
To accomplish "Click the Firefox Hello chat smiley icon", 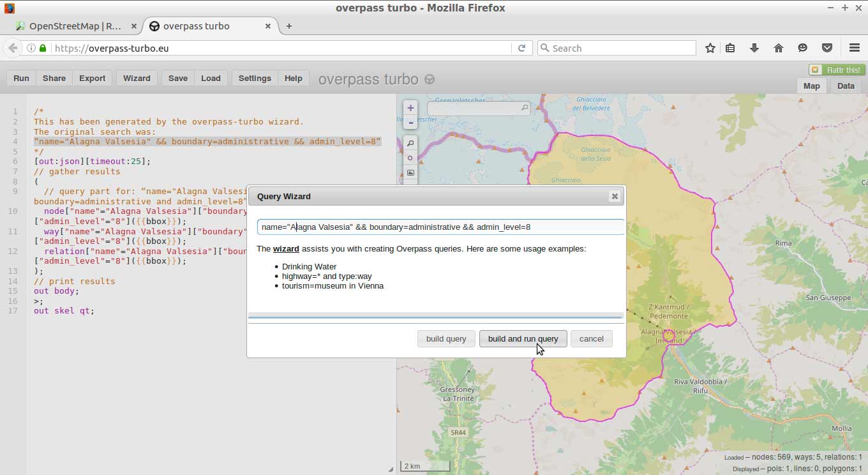I will (x=803, y=48).
